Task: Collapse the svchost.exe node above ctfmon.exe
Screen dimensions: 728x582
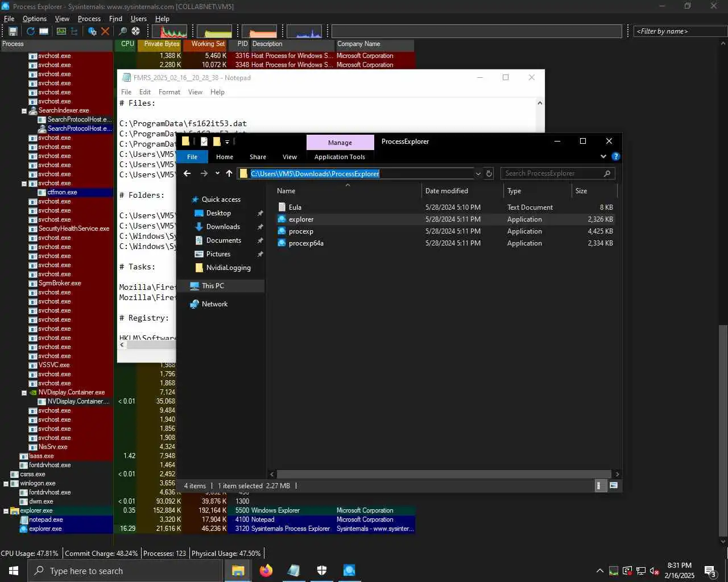Action: coord(24,184)
